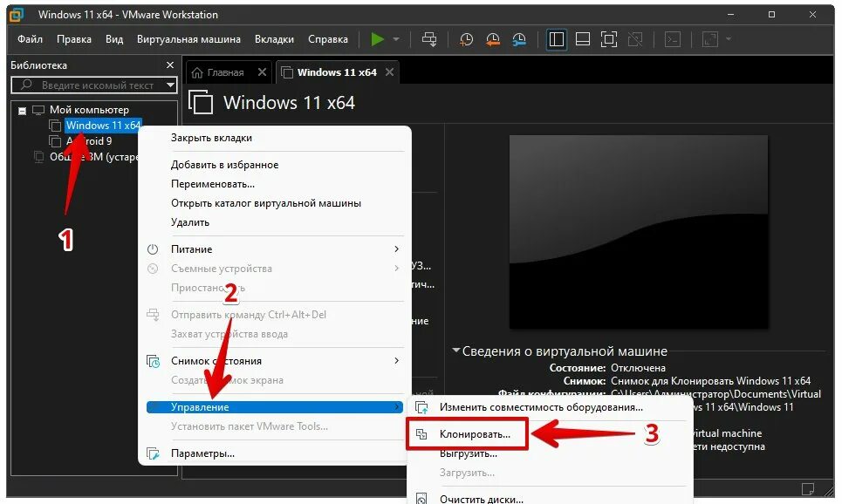The image size is (842, 504).
Task: Collapse Сведения о виртуальной машине section
Action: [x=456, y=351]
